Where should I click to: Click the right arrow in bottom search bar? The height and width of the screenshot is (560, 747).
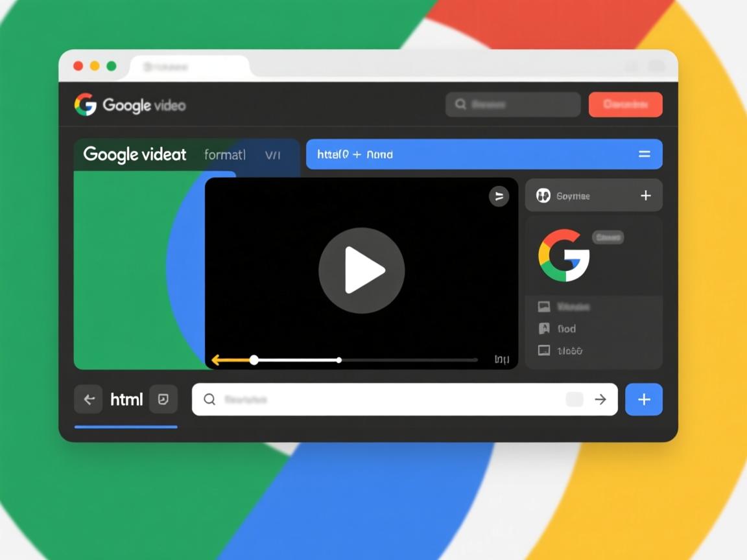pos(600,399)
